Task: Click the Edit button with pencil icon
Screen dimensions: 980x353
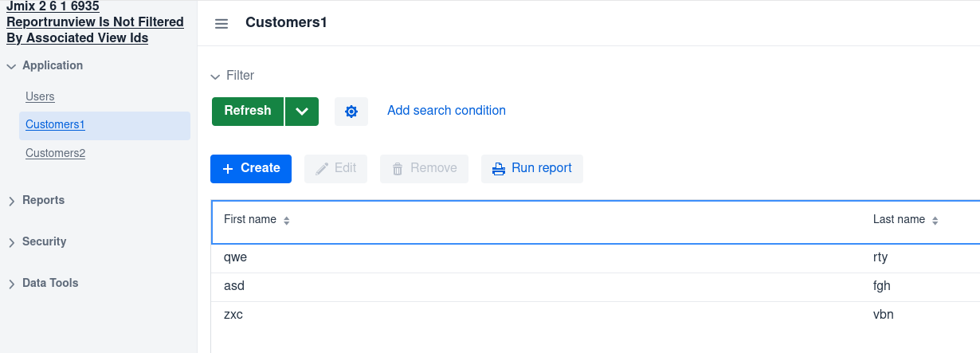Action: [x=335, y=169]
